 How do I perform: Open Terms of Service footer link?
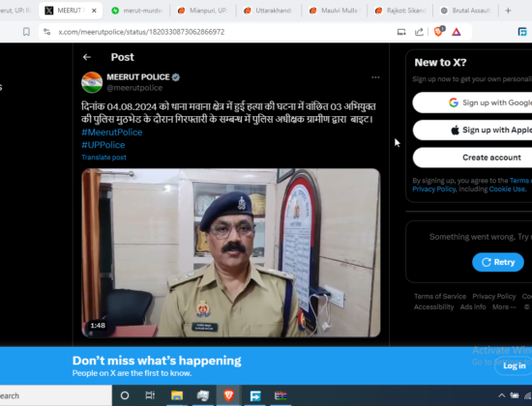coord(440,297)
